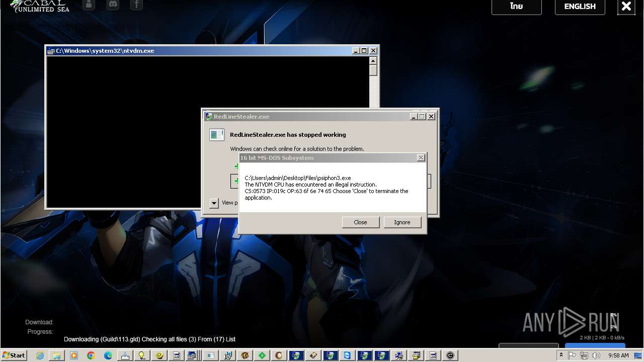The height and width of the screenshot is (362, 644).
Task: Close the Cabal launcher with X icon
Action: click(626, 7)
